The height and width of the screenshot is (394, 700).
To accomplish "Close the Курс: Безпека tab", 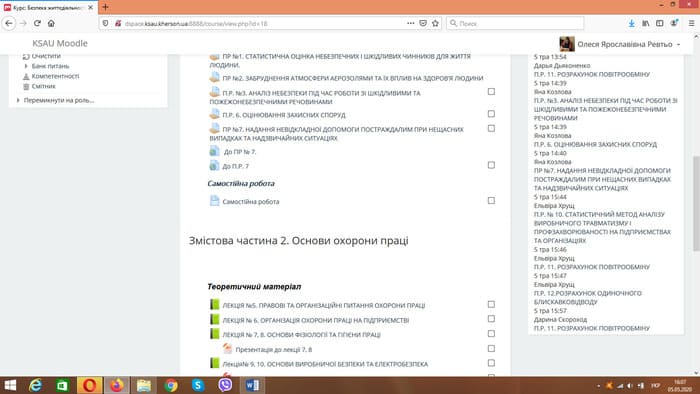I will (x=91, y=8).
